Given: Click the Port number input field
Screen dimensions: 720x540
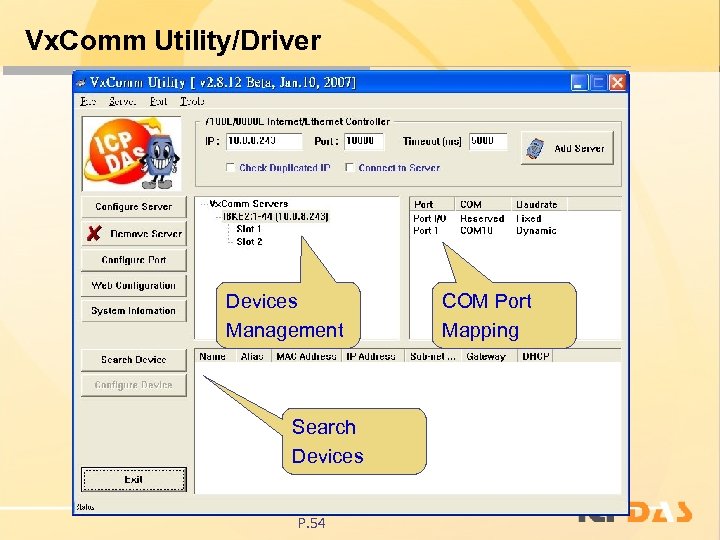Looking at the screenshot, I should point(364,141).
